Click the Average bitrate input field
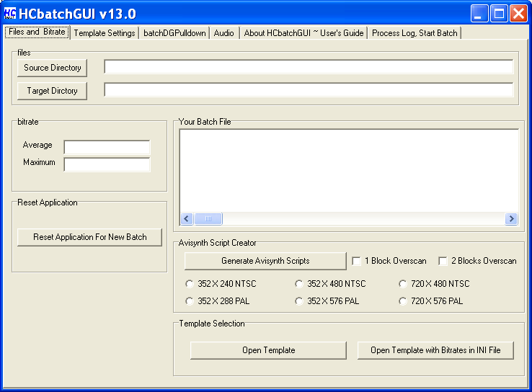This screenshot has width=532, height=392. [107, 148]
